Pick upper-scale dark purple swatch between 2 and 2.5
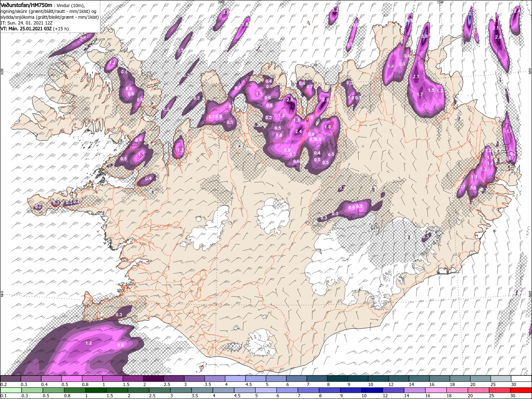532x399 pixels. 153,379
